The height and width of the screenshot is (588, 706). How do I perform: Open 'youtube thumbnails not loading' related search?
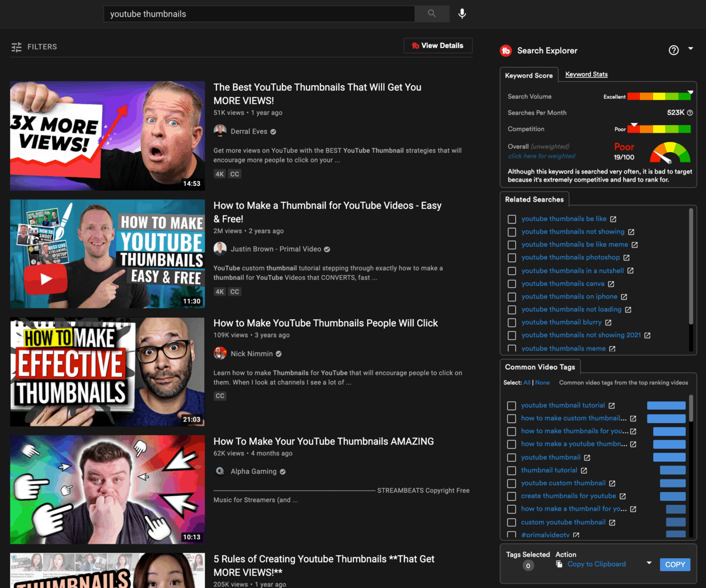572,310
